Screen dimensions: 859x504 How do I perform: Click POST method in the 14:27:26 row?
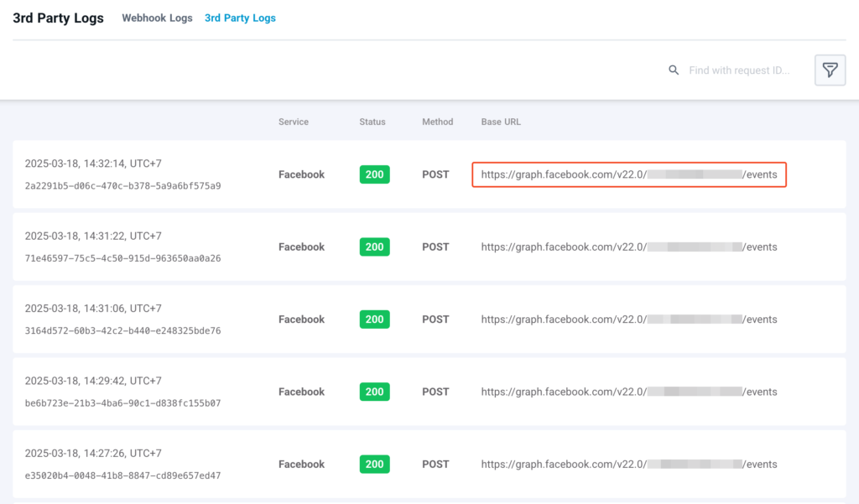pos(435,464)
